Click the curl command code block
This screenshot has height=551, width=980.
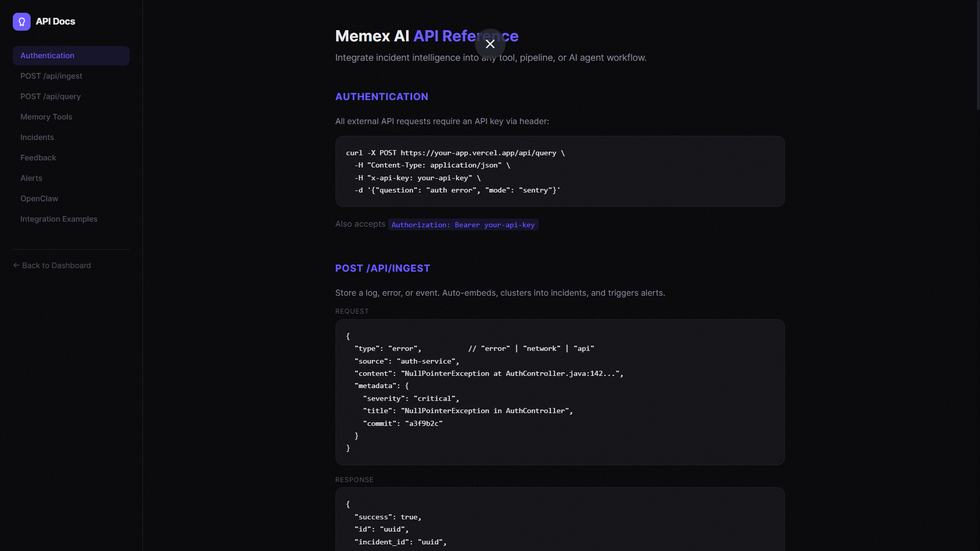[560, 171]
